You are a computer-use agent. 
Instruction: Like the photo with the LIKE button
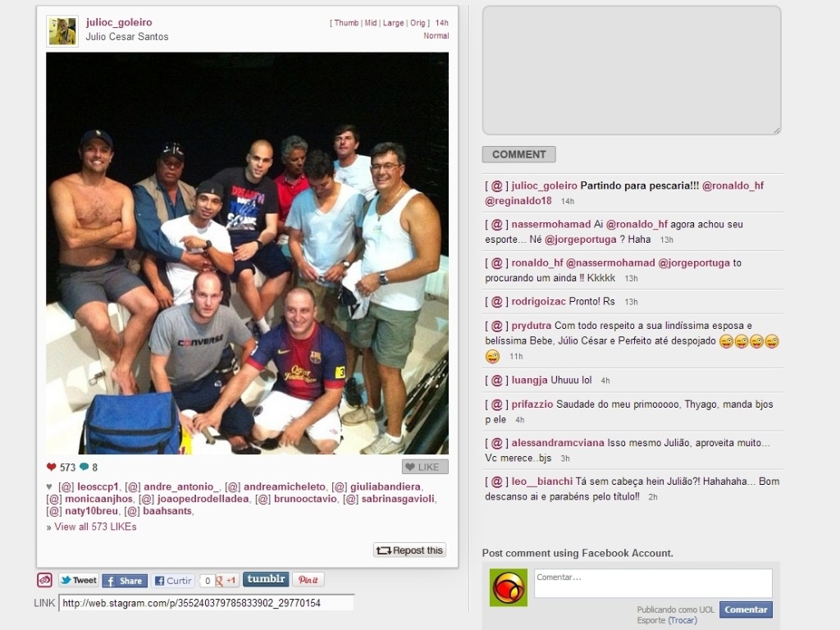pos(425,467)
